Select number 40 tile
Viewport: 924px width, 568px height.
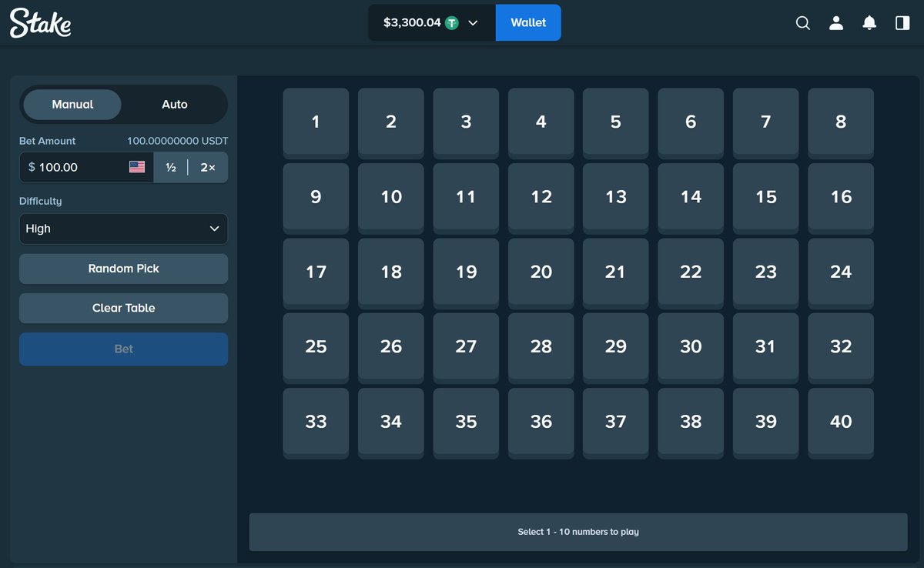pyautogui.click(x=841, y=423)
